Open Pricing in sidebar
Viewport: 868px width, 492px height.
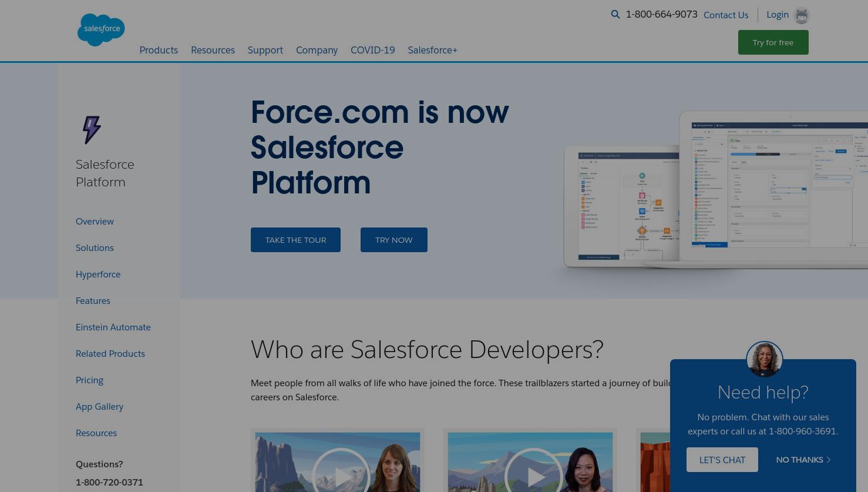point(89,380)
